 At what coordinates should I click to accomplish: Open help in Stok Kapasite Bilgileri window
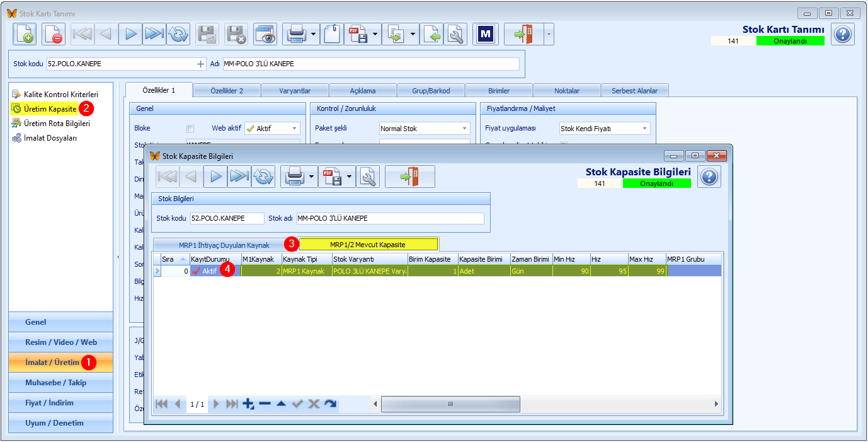709,177
